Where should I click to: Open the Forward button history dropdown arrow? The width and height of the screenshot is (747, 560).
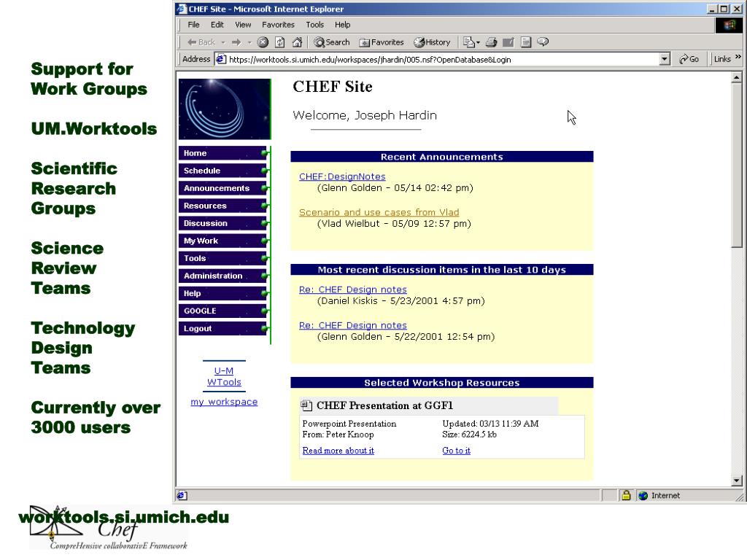(x=249, y=42)
